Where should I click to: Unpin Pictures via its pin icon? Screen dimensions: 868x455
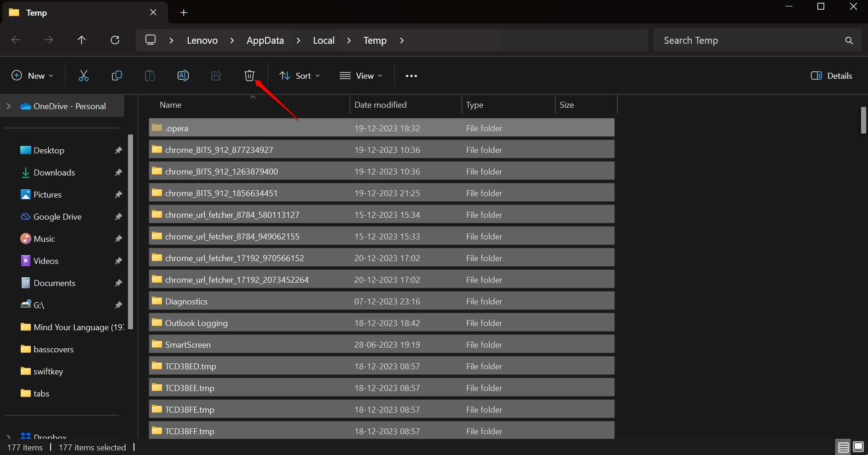(x=118, y=194)
